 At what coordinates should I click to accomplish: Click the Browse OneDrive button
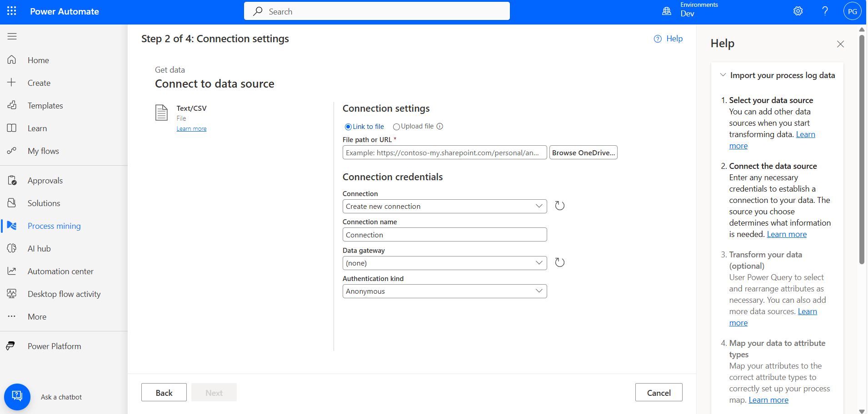pyautogui.click(x=583, y=153)
